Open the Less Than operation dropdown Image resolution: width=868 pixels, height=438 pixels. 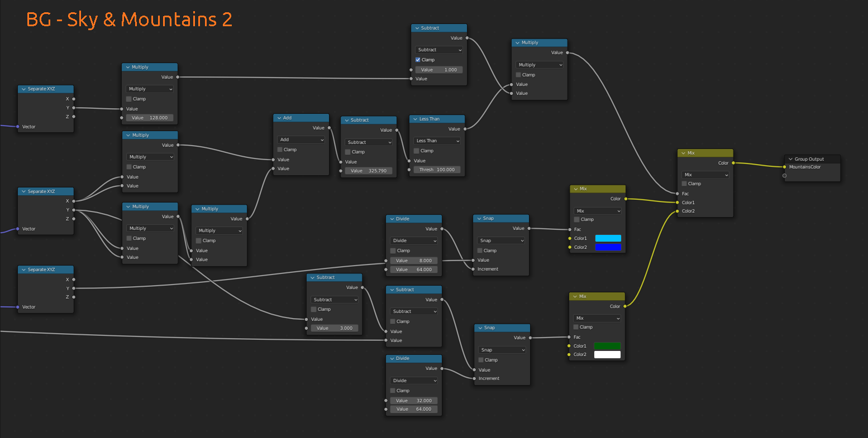click(x=436, y=140)
